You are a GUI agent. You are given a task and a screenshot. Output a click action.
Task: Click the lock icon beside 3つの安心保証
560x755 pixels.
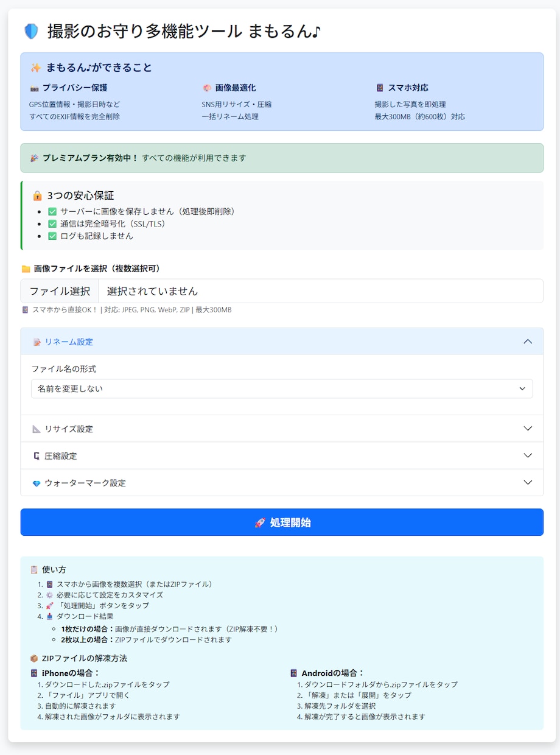38,196
